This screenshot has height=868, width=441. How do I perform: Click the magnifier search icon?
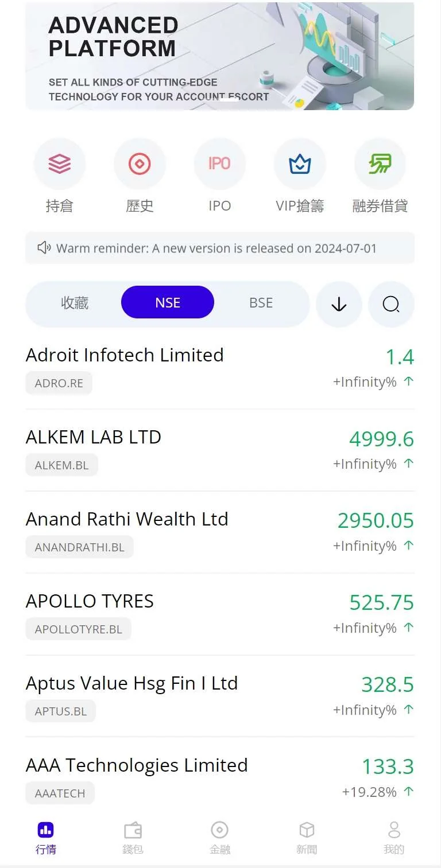[x=391, y=304]
